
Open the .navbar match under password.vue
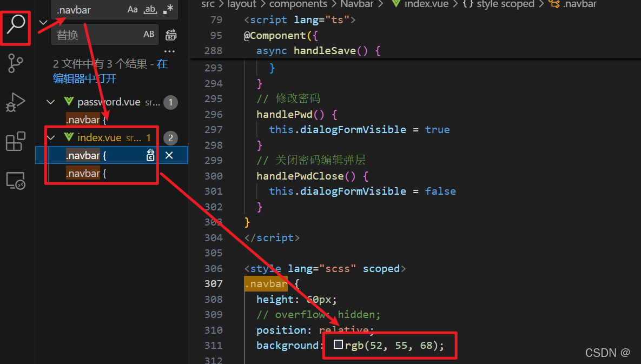[x=86, y=120]
